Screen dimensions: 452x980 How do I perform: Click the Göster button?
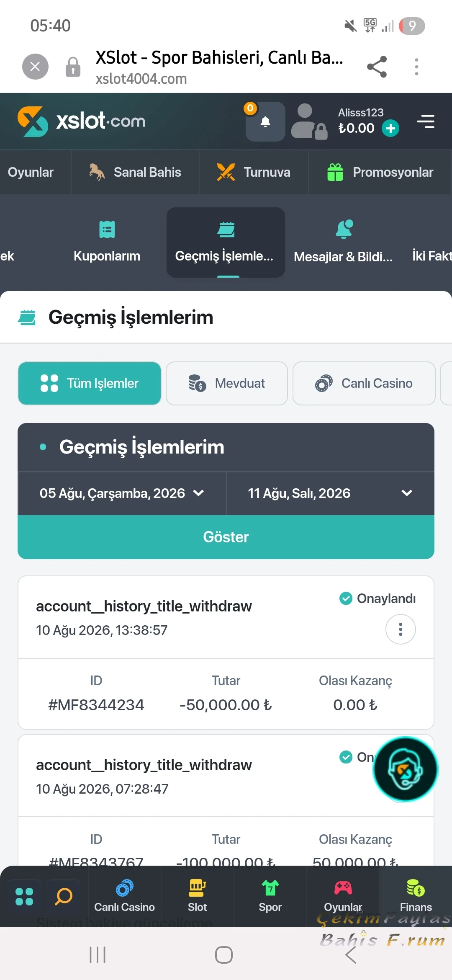click(x=226, y=537)
